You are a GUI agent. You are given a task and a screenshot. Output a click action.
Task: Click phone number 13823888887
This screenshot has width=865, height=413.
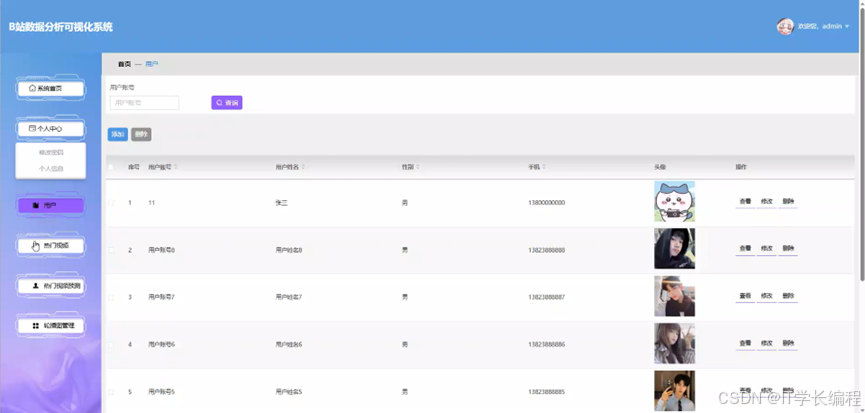[x=546, y=297]
